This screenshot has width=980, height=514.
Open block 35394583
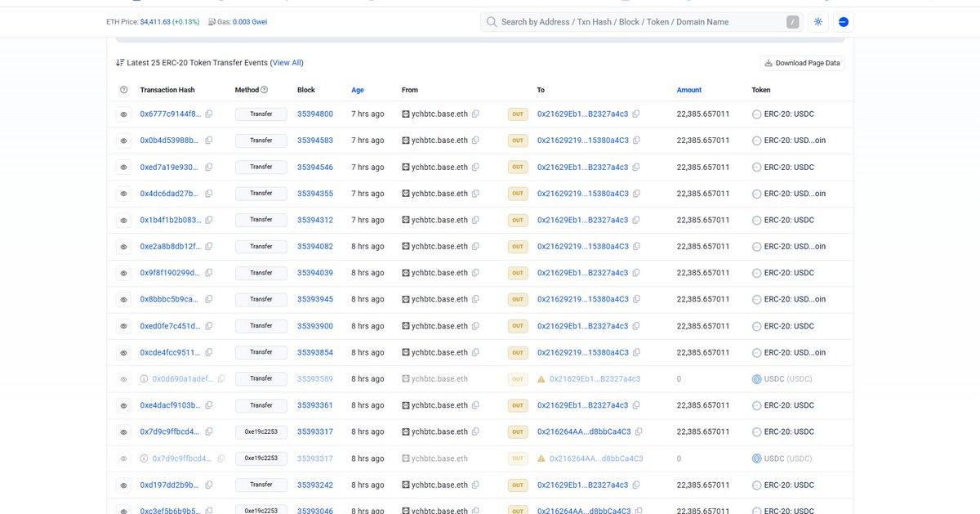tap(315, 141)
